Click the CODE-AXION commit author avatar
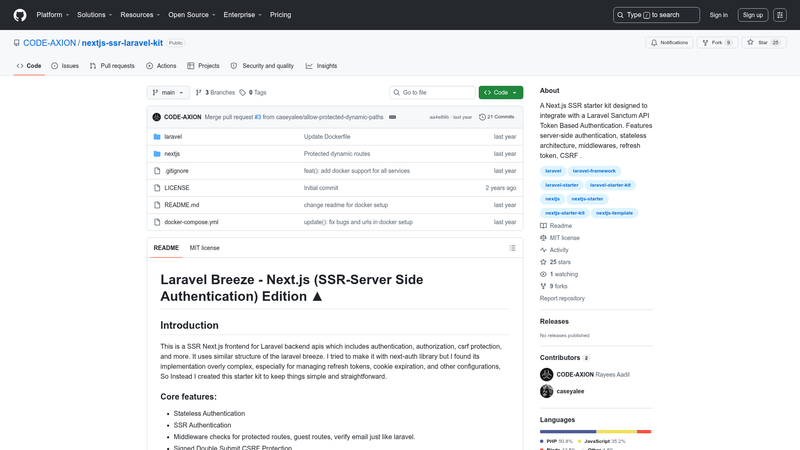The image size is (800, 450). [x=157, y=117]
